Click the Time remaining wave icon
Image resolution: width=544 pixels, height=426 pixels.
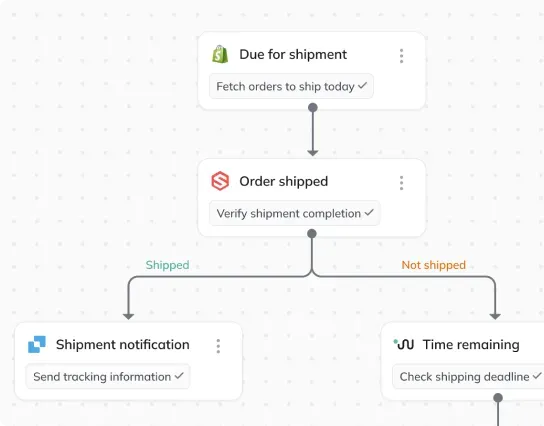(403, 344)
